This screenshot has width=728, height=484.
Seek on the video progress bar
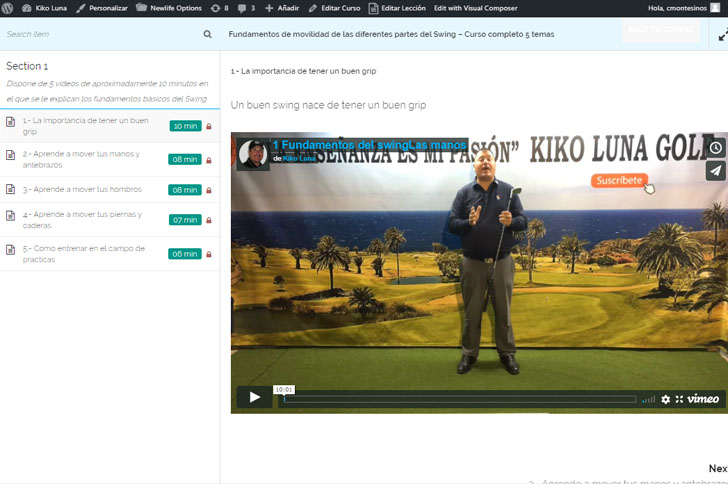click(x=460, y=399)
